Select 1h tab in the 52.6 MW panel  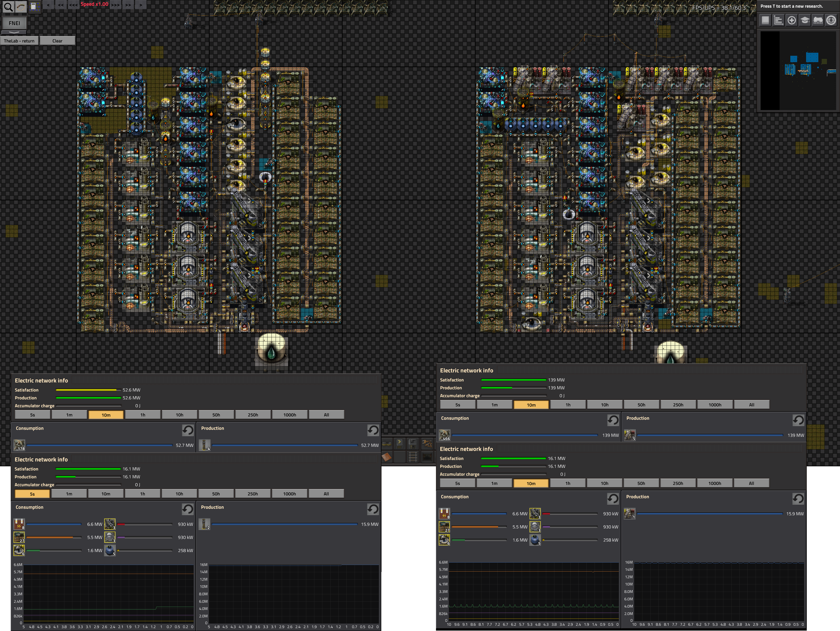[x=143, y=415]
